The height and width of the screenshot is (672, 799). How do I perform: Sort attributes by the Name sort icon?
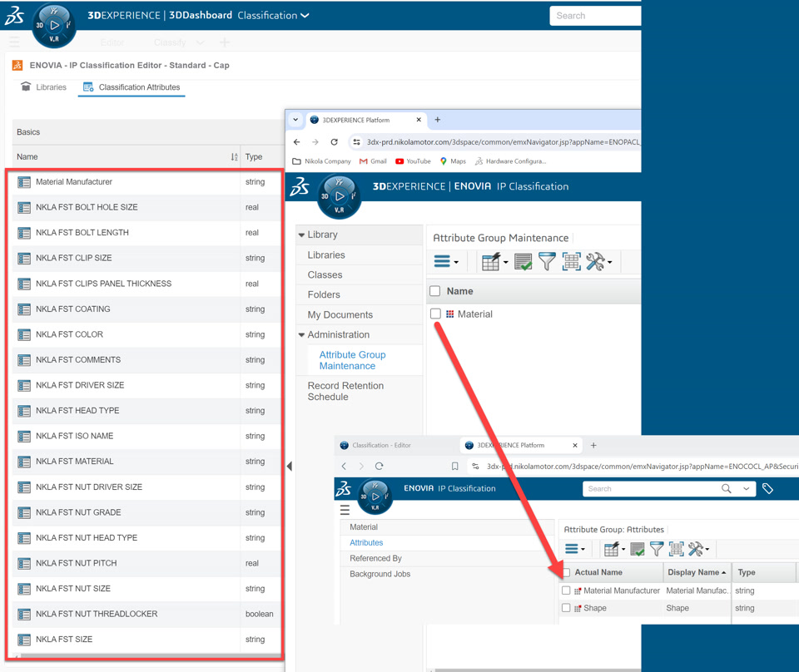click(234, 157)
